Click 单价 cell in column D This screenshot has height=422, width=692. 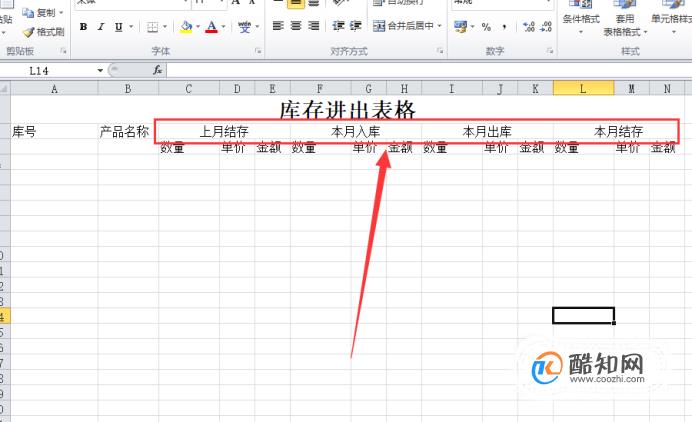[x=237, y=147]
